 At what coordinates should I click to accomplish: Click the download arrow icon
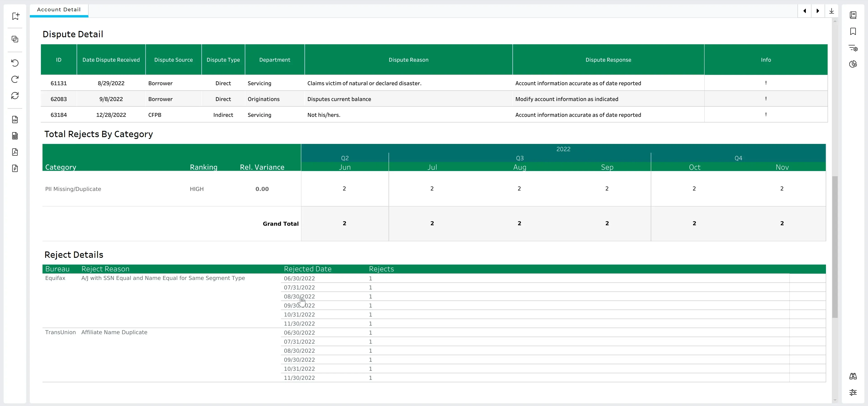[x=831, y=11]
